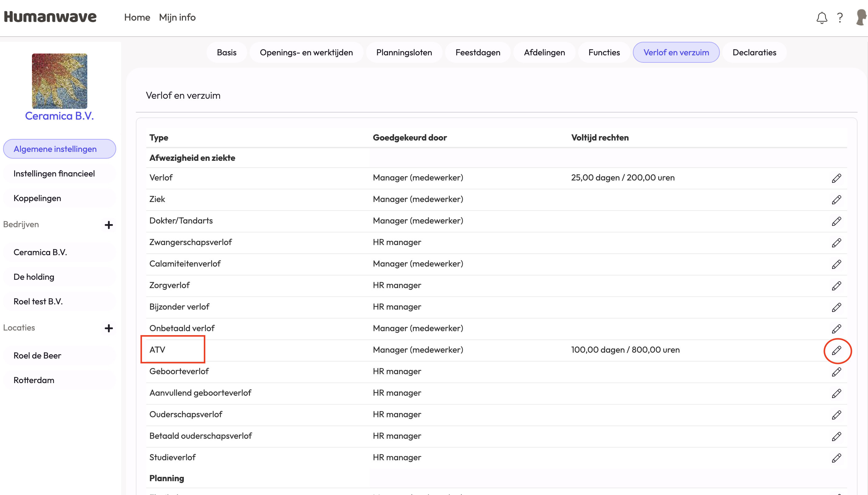This screenshot has width=868, height=495.
Task: Click the Ceramica B.V. logo thumbnail
Action: pyautogui.click(x=60, y=81)
